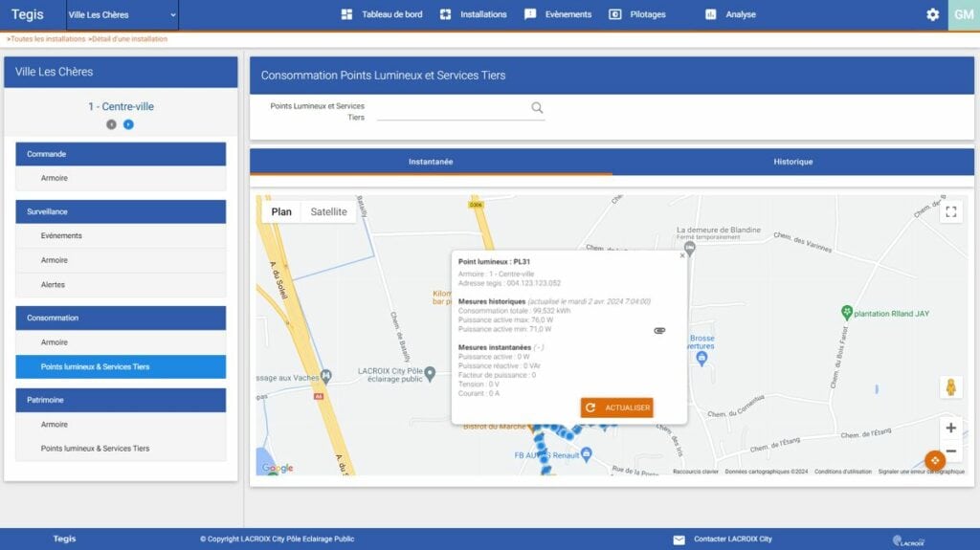
Task: Open settings via the gear icon
Action: [x=932, y=14]
